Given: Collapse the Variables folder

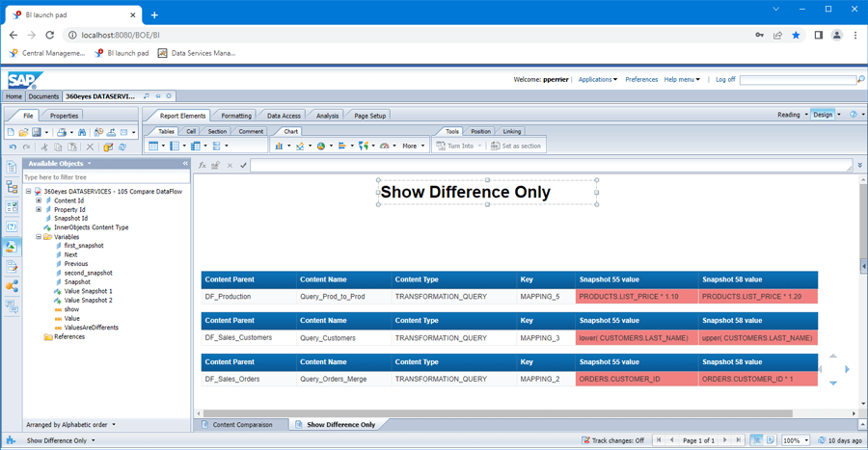Looking at the screenshot, I should point(39,237).
